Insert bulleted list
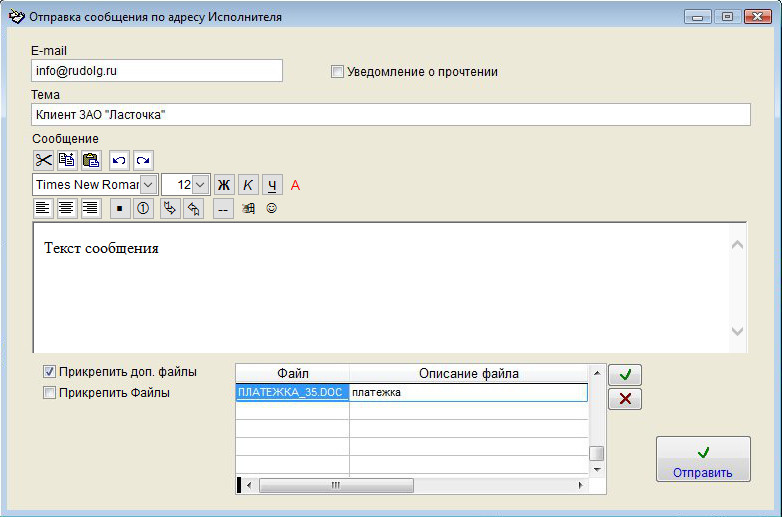 click(x=120, y=208)
